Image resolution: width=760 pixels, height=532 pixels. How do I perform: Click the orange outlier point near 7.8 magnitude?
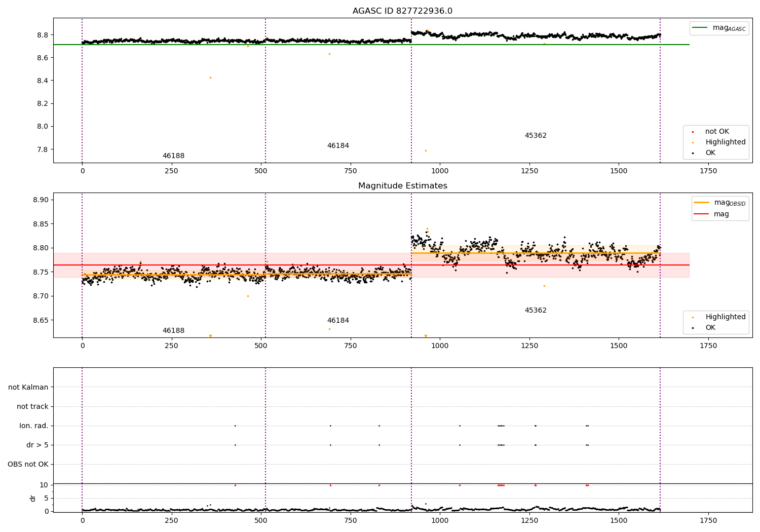coord(426,150)
